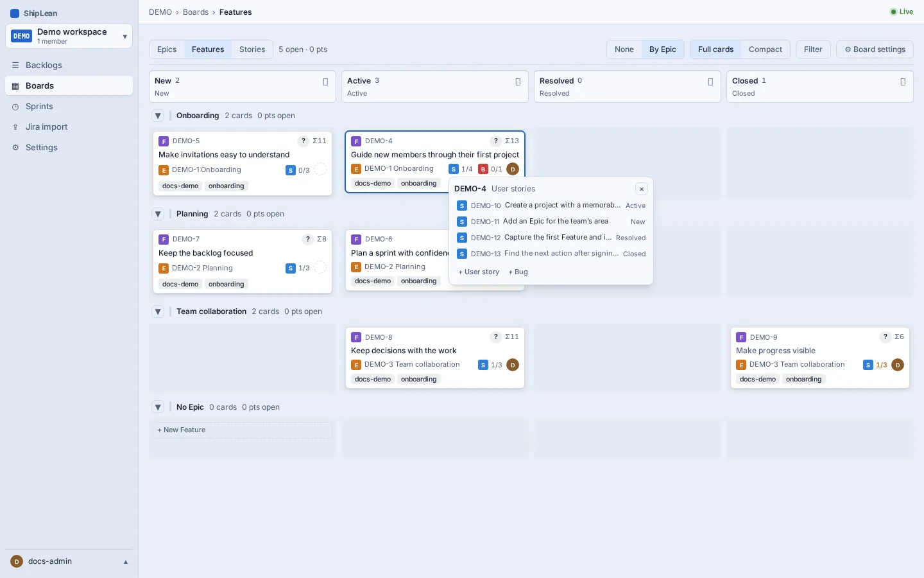Collapse the Onboarding epic group
Viewport: 924px width, 578px height.
coord(158,116)
